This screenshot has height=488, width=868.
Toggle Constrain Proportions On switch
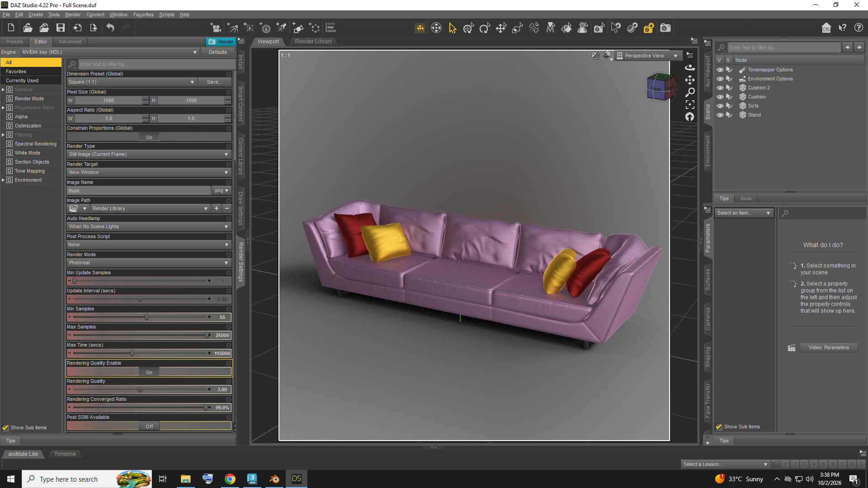click(149, 137)
